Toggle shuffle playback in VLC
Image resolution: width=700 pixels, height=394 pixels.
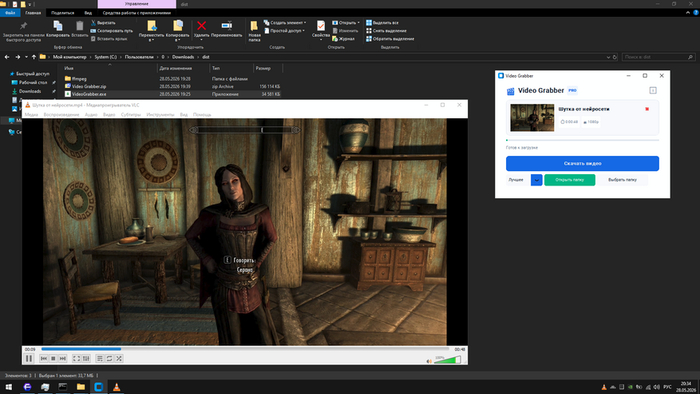pos(119,358)
